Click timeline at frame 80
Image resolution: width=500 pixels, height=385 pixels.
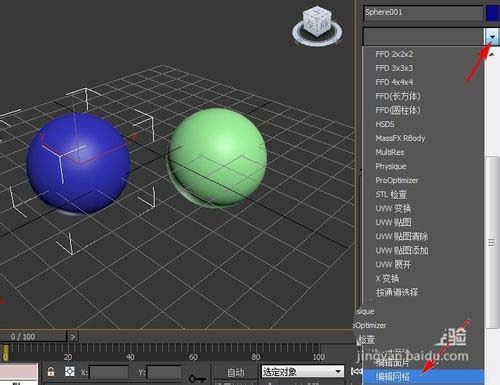(x=256, y=357)
